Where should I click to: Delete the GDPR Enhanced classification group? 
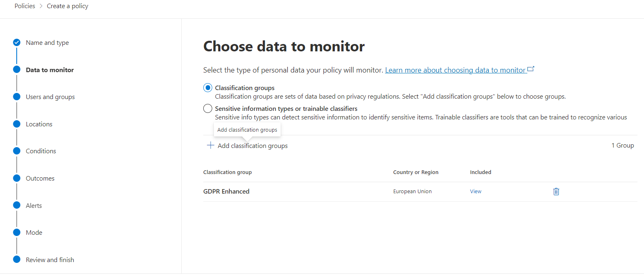[x=556, y=192]
